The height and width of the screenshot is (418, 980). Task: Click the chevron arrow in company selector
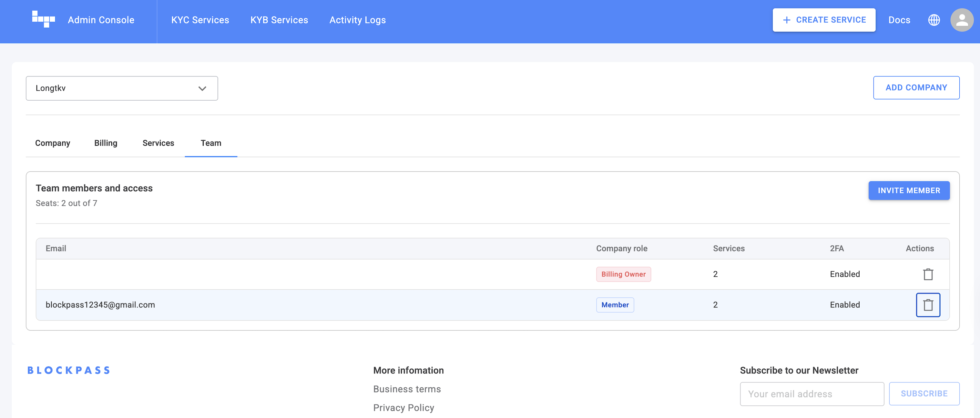(x=202, y=89)
